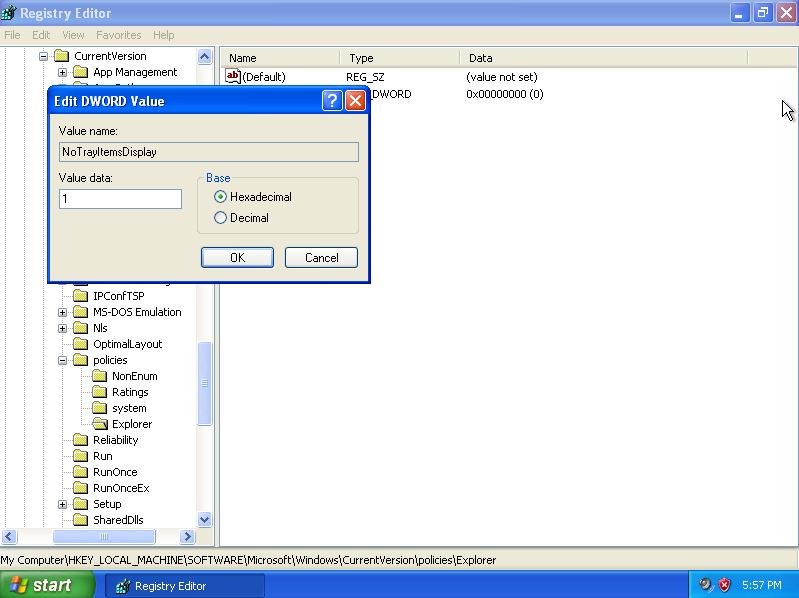Collapse the CurrentVersion tree node
Screen dimensions: 799x598
(43, 56)
